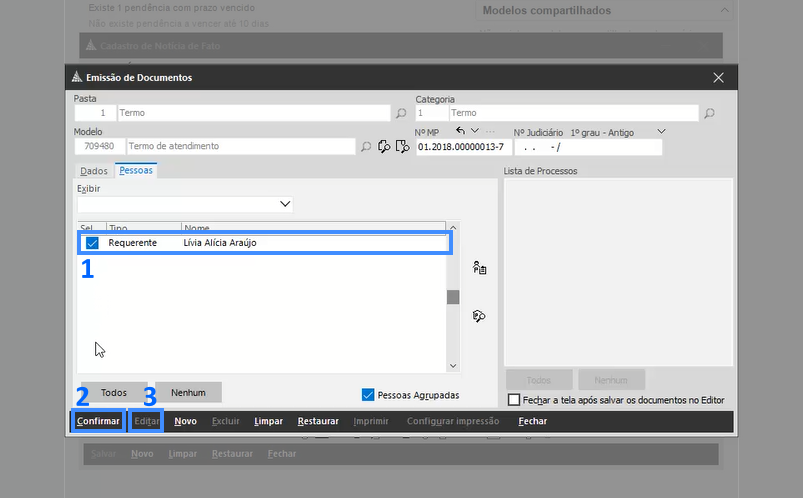Click the Nenhum button under Lista de Processos
Image resolution: width=803 pixels, height=498 pixels.
click(611, 380)
